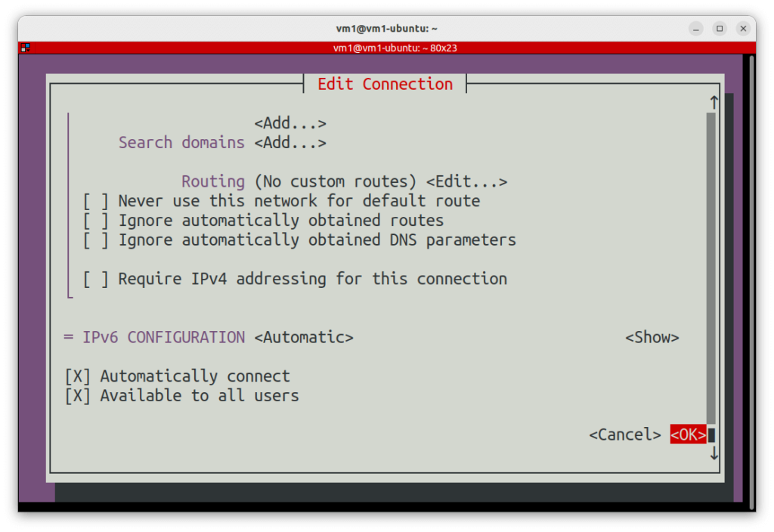
Task: Confirm changes with OK
Action: click(688, 435)
